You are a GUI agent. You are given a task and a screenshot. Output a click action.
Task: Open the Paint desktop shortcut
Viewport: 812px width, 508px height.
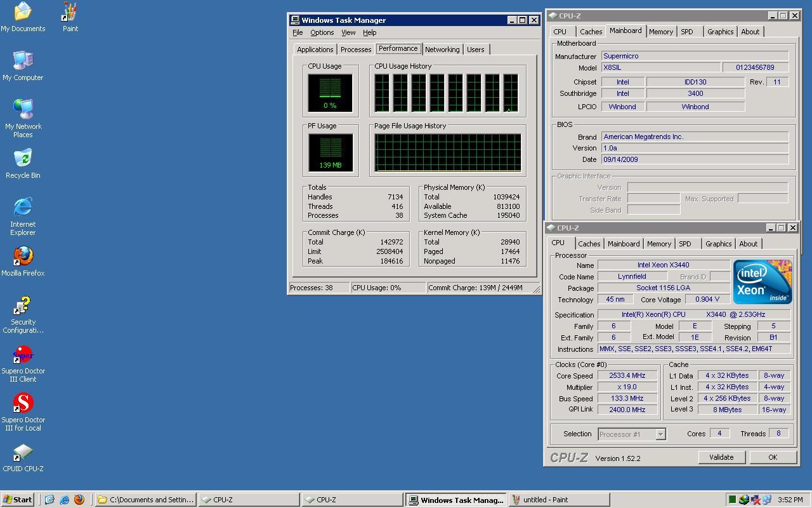coord(70,17)
